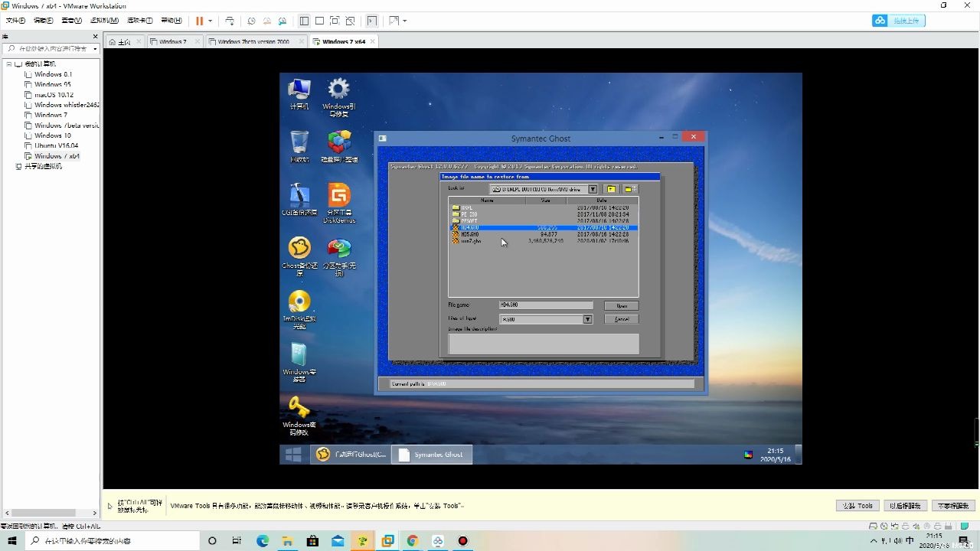Click the guest Start button
This screenshot has height=551, width=980.
coord(293,454)
